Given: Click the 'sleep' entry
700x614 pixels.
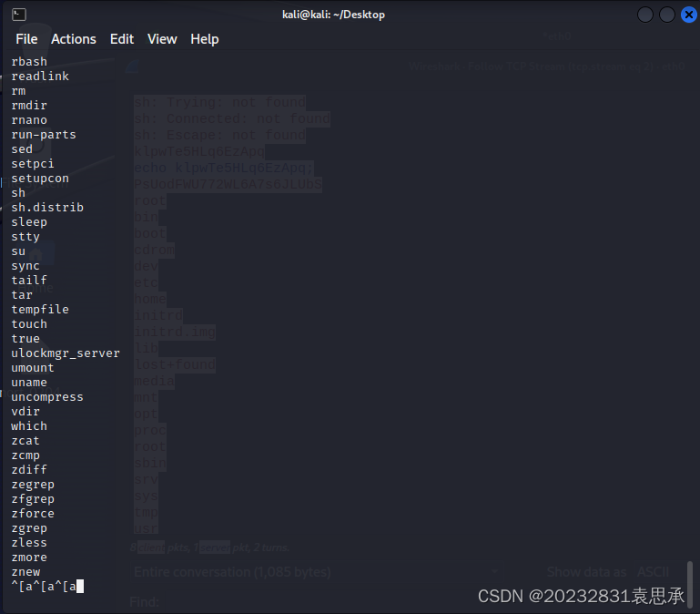Looking at the screenshot, I should pyautogui.click(x=29, y=222).
